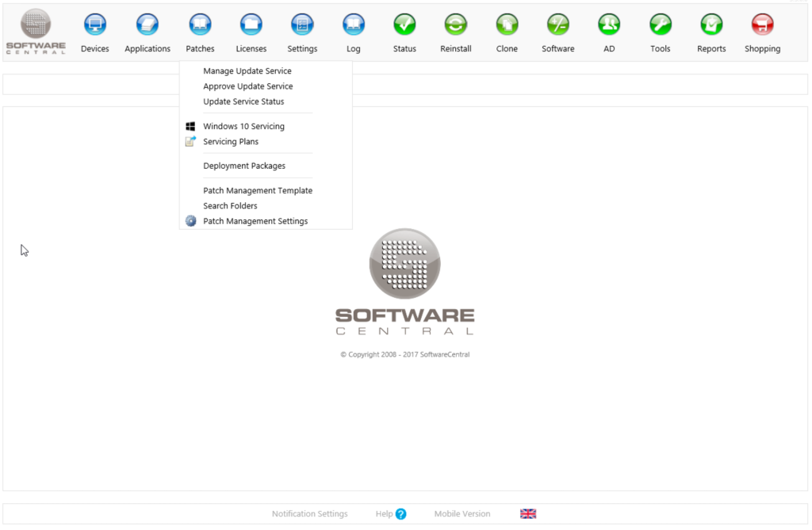Choose Update Service Status
The image size is (812, 530).
[x=243, y=101]
